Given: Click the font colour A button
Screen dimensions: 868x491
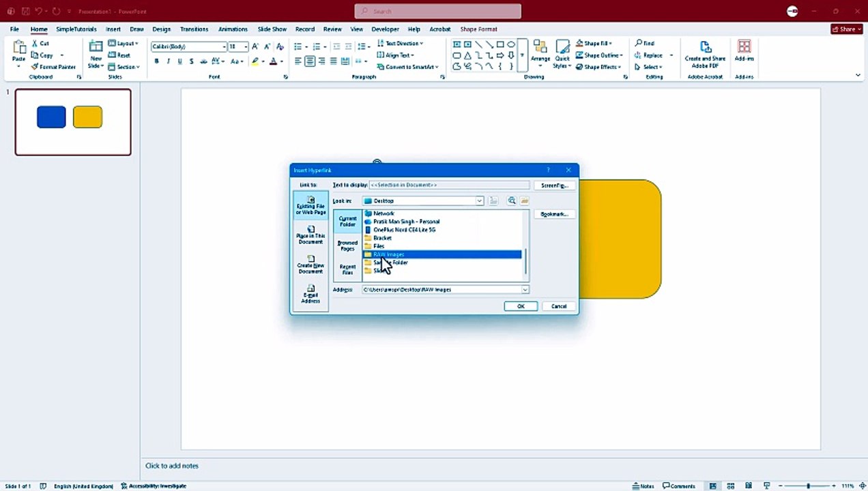Looking at the screenshot, I should pos(273,61).
